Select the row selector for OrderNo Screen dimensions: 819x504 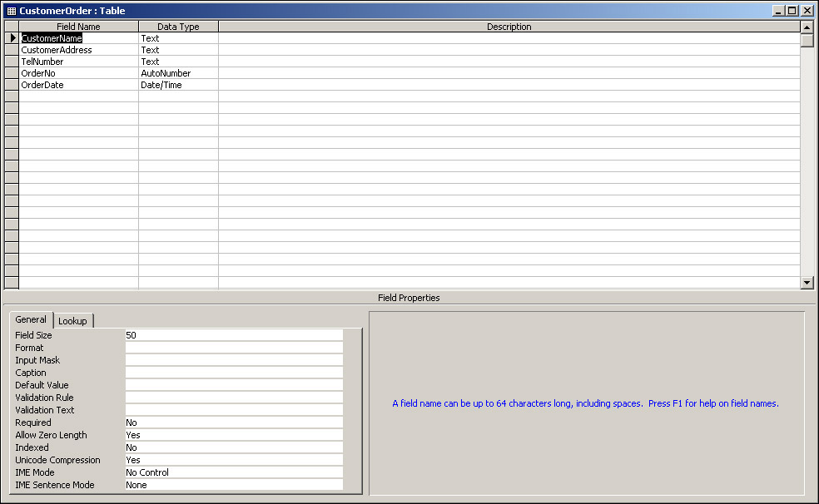coord(12,73)
